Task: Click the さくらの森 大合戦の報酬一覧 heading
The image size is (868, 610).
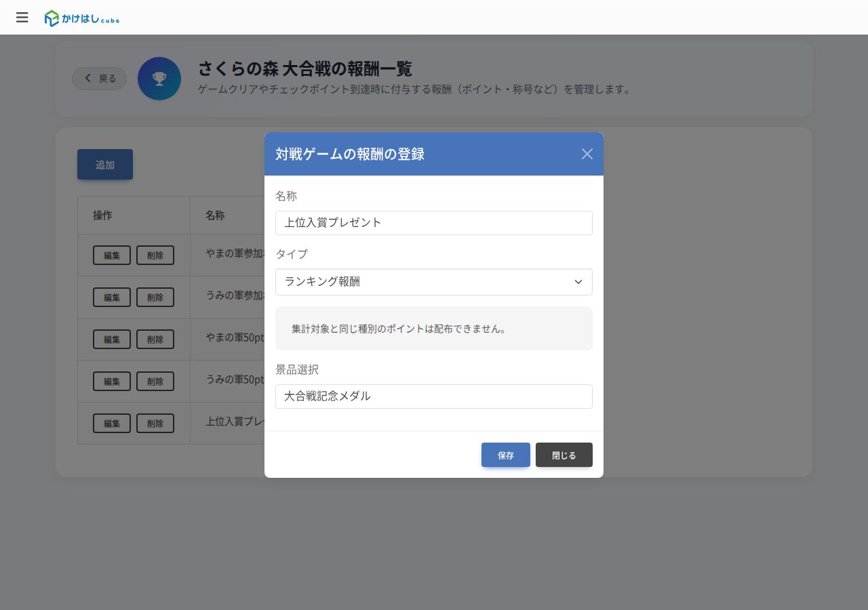Action: coord(305,68)
